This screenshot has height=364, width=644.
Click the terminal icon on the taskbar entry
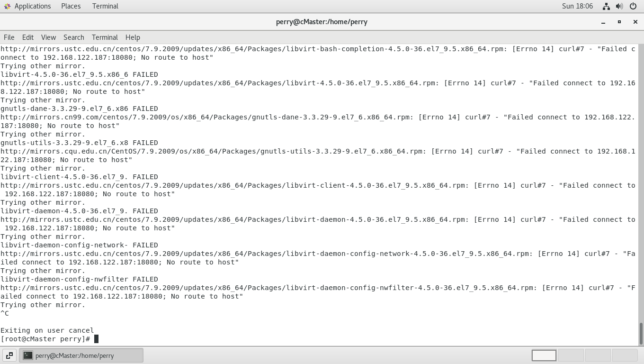[28, 355]
